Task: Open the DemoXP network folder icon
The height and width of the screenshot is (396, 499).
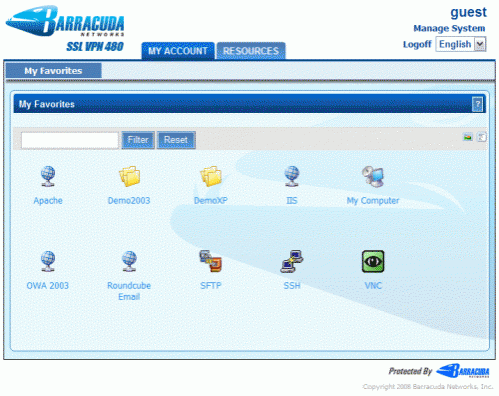Action: click(x=211, y=176)
